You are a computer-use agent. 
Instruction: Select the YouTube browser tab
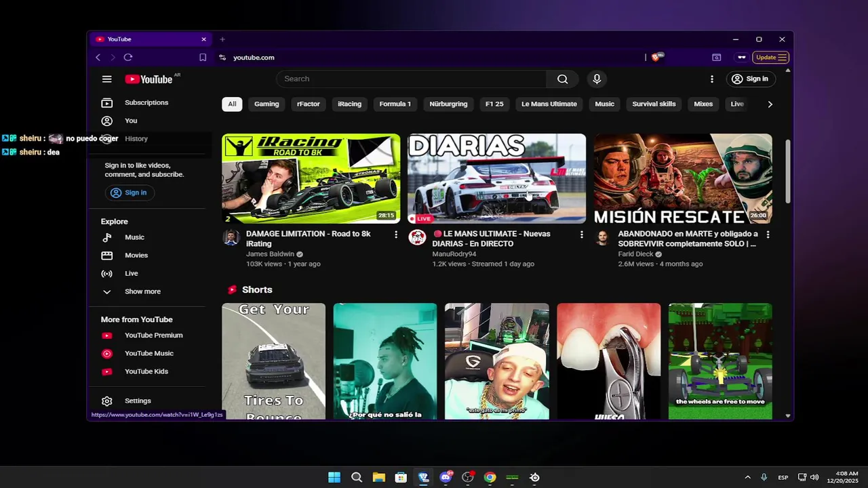(x=151, y=39)
